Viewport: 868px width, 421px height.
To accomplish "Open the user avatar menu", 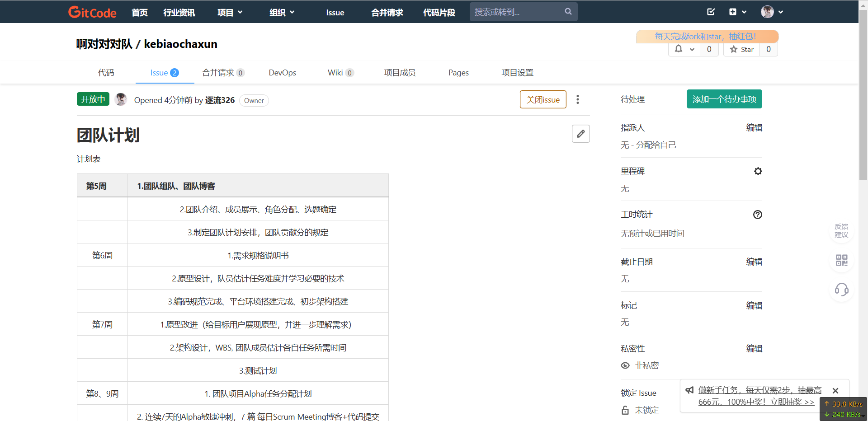I will 767,12.
